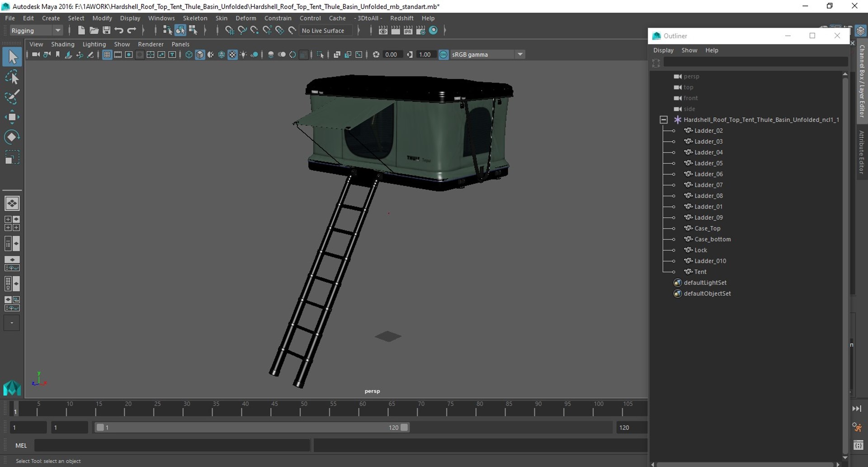Choose the Scale tool

12,157
